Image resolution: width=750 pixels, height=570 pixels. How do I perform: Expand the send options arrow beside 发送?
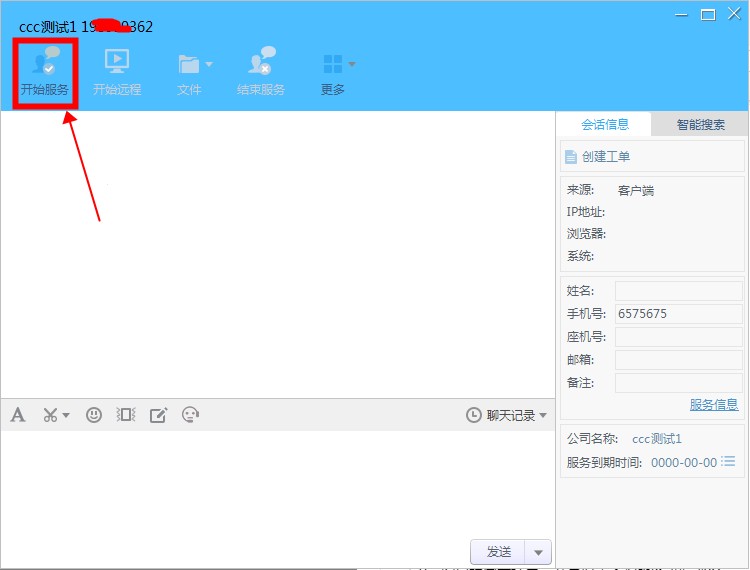point(538,552)
